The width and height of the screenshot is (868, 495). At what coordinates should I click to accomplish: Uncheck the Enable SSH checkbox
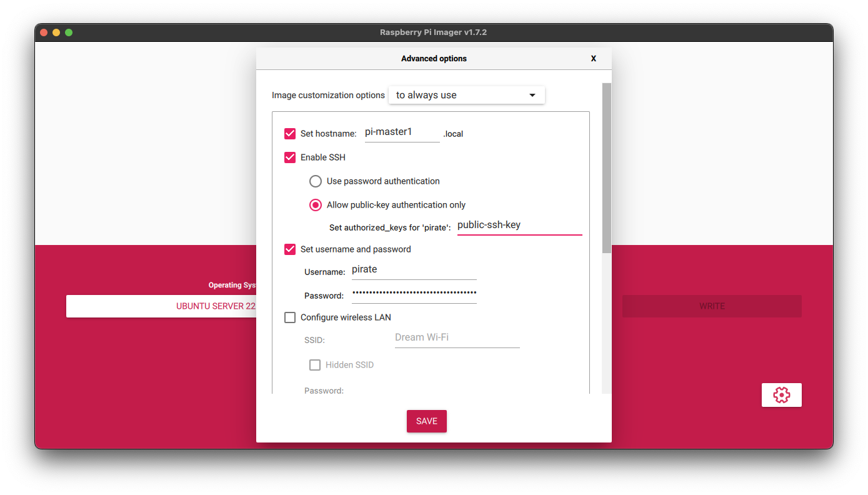(290, 157)
